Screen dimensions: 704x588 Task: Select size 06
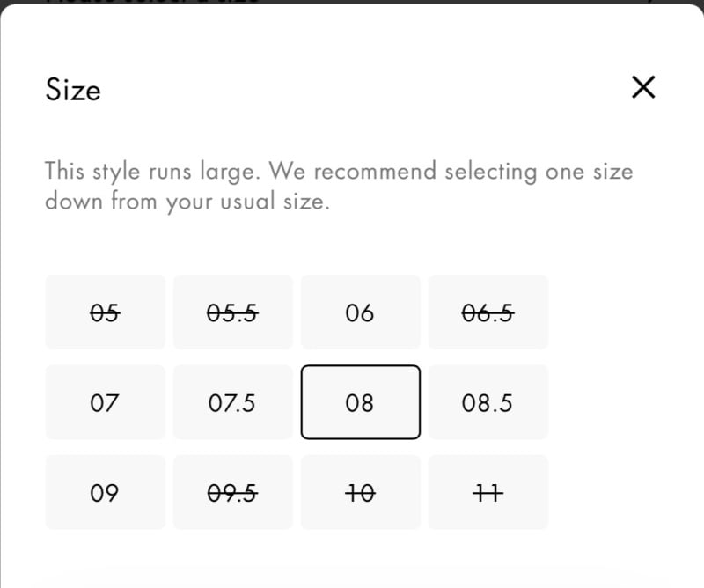coord(360,312)
